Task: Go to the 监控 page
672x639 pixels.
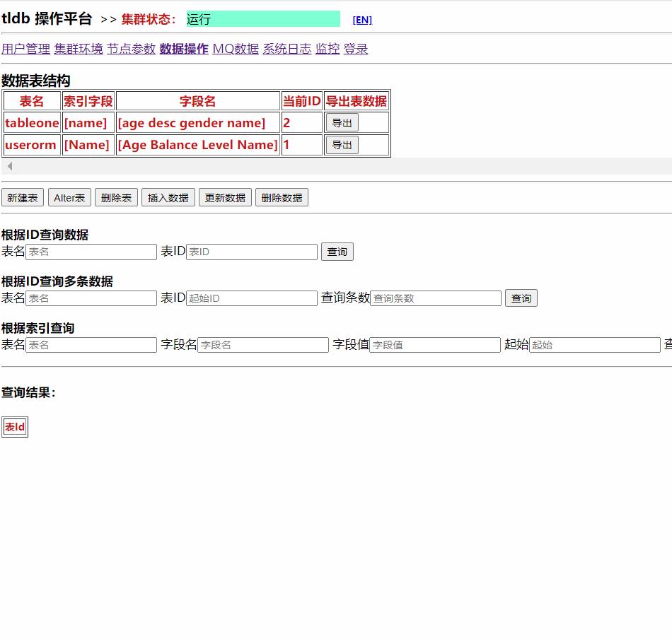Action: (327, 49)
